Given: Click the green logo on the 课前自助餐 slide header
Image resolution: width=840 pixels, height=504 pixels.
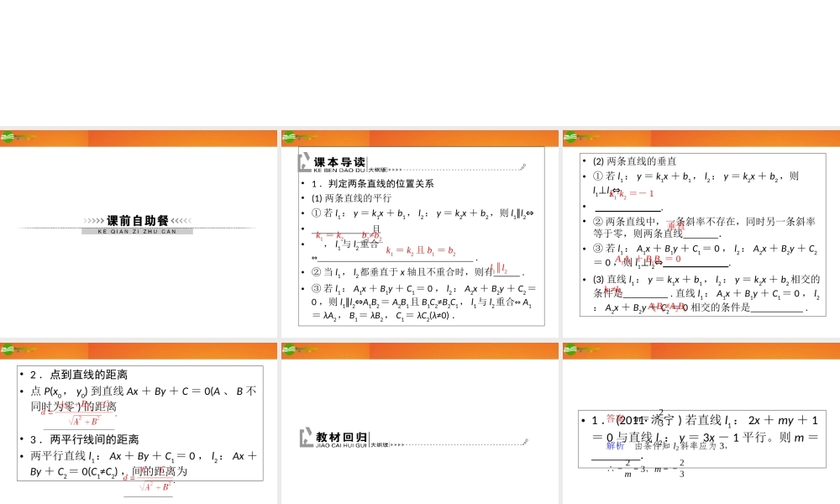Looking at the screenshot, I should coord(8,137).
